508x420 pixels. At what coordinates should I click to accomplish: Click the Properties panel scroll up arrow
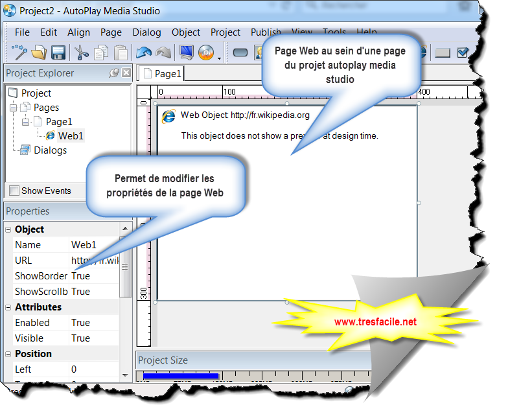(125, 228)
